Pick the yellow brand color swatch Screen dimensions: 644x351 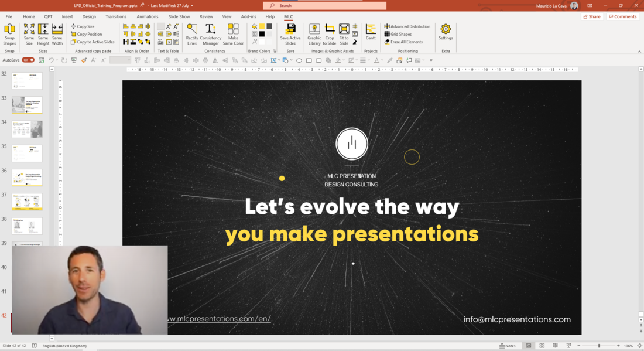coord(262,26)
